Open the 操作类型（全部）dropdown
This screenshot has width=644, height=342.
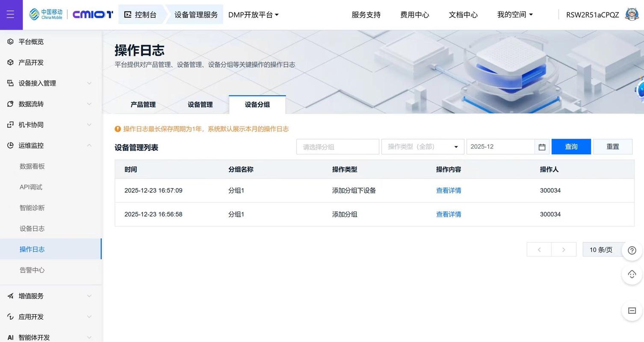click(422, 147)
